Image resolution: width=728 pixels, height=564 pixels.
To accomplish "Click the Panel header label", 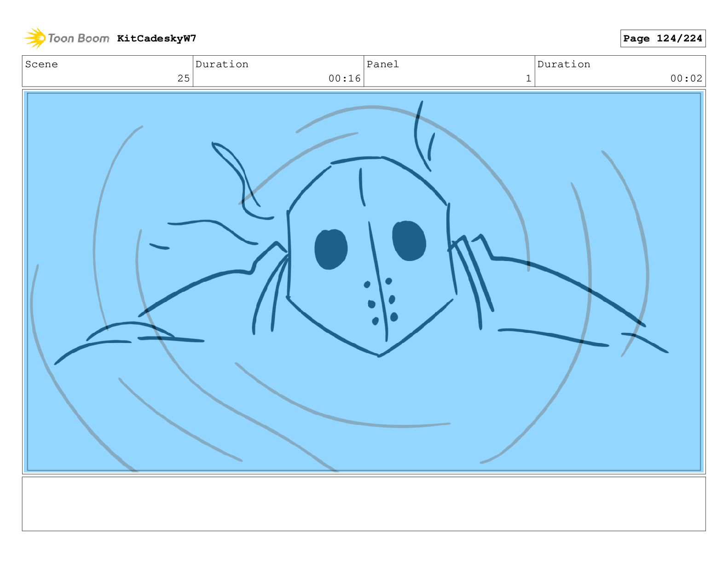I will pyautogui.click(x=383, y=64).
